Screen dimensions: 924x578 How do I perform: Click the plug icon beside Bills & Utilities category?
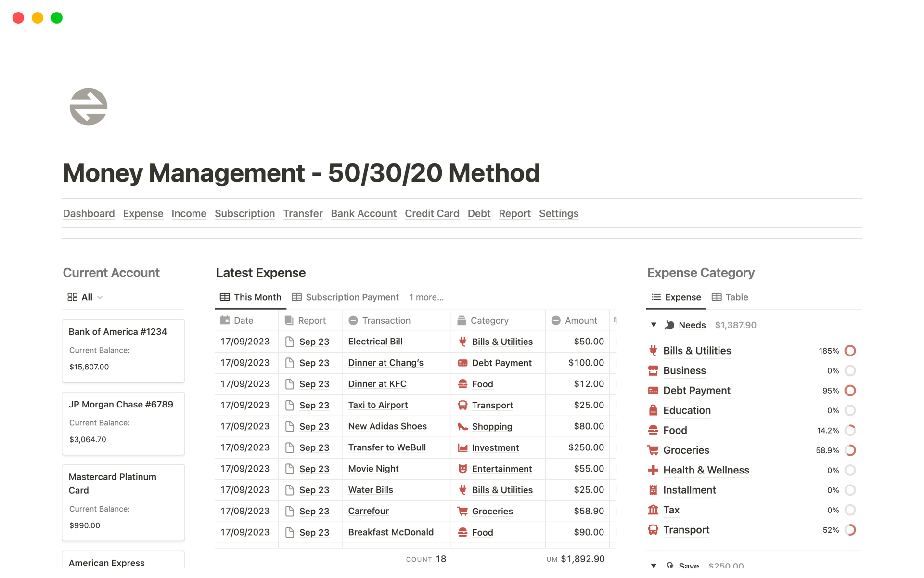click(653, 351)
